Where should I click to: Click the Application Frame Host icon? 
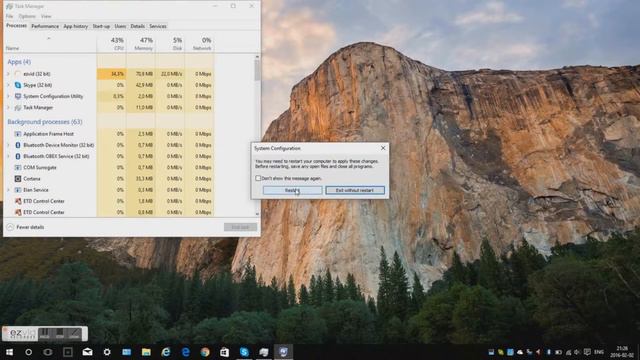tap(18, 134)
